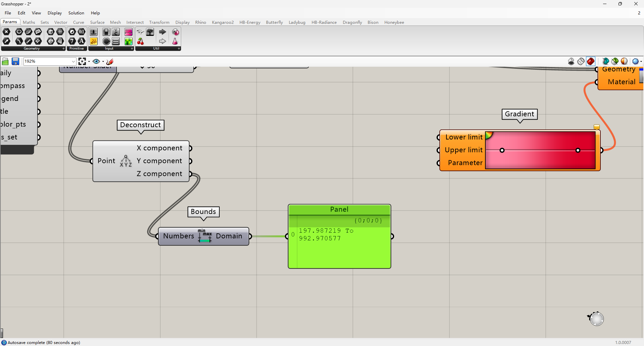Click the Bounds Domain output grip
The image size is (644, 346).
tap(250, 236)
